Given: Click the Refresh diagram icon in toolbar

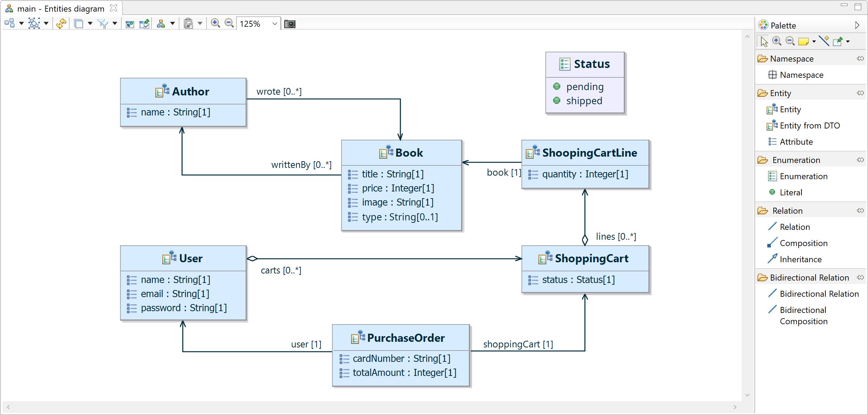Looking at the screenshot, I should click(x=61, y=24).
